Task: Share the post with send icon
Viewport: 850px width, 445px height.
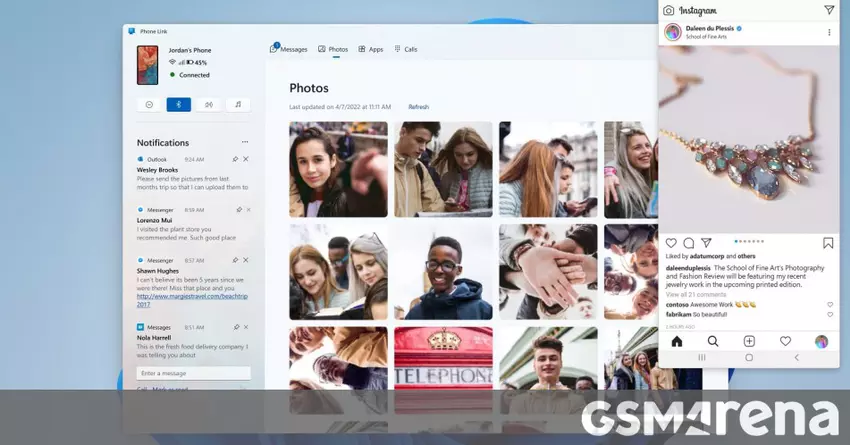Action: coord(706,242)
